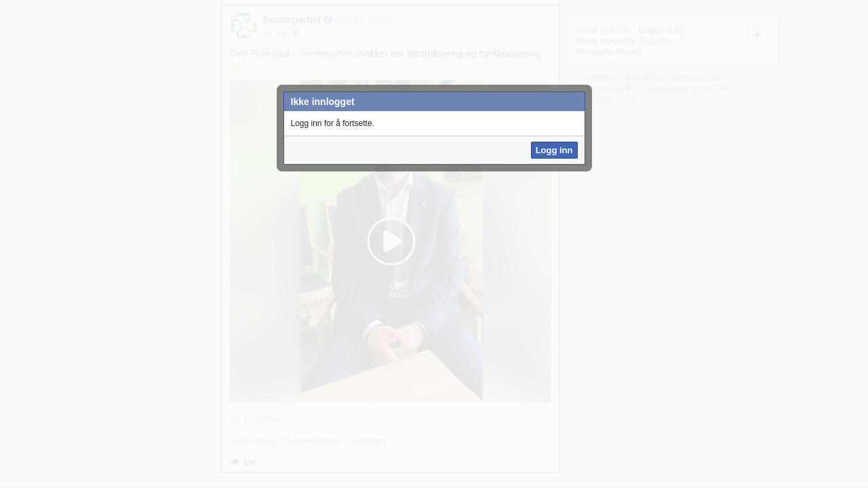Open the 14. juli post timestamp
Screen dimensions: 868x488
[274, 33]
